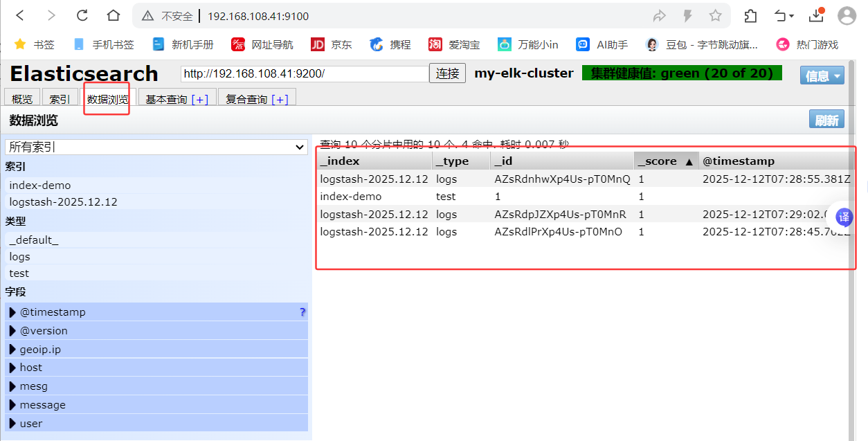Click the ? help mark beside @timestamp
The height and width of the screenshot is (441, 868).
coord(302,312)
